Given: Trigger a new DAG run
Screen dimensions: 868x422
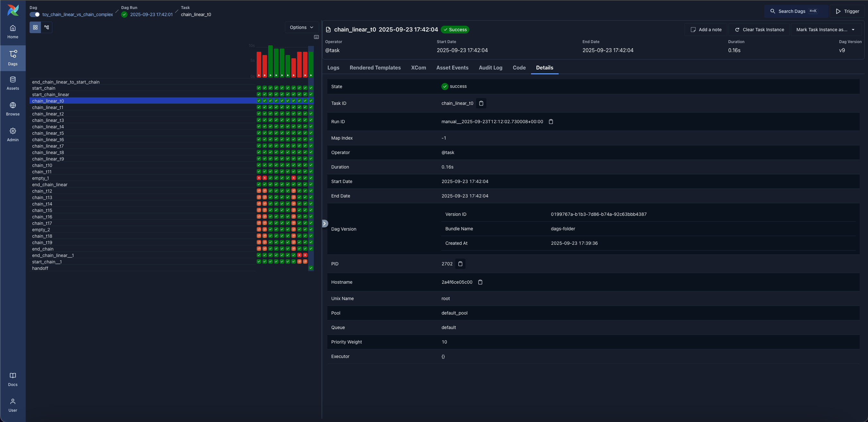Looking at the screenshot, I should (x=848, y=11).
